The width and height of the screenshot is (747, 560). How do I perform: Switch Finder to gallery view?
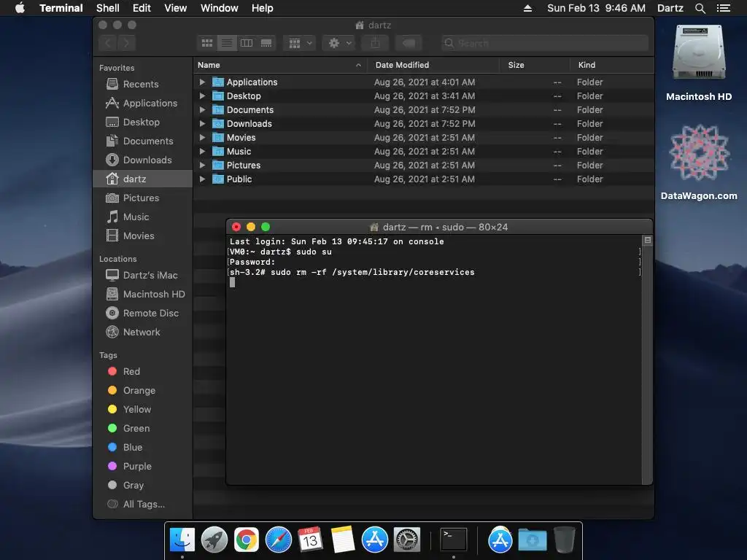pyautogui.click(x=266, y=43)
